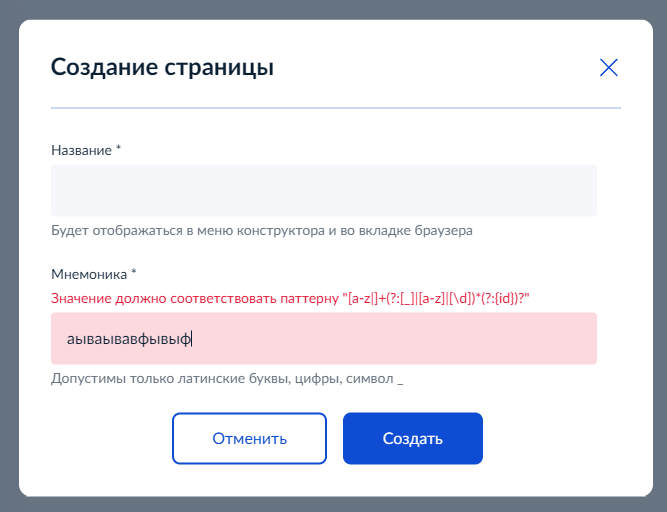Click the "Название *" field label

pos(86,150)
